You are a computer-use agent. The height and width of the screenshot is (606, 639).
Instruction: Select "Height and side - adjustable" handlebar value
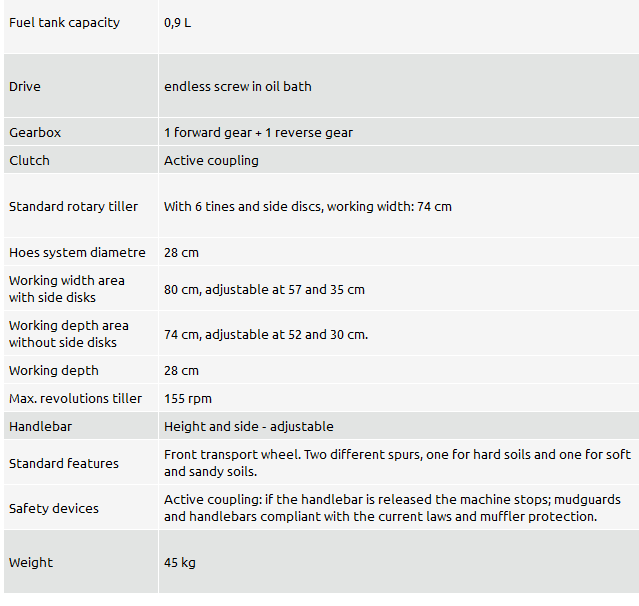[249, 427]
